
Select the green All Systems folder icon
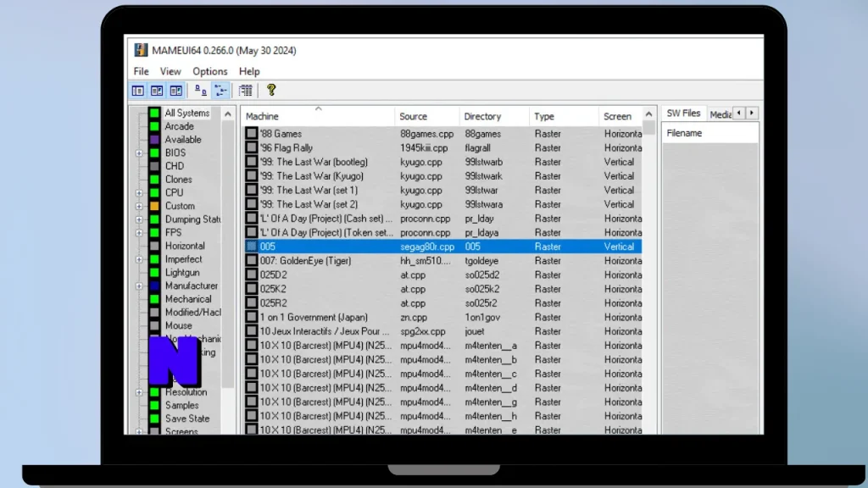[154, 113]
